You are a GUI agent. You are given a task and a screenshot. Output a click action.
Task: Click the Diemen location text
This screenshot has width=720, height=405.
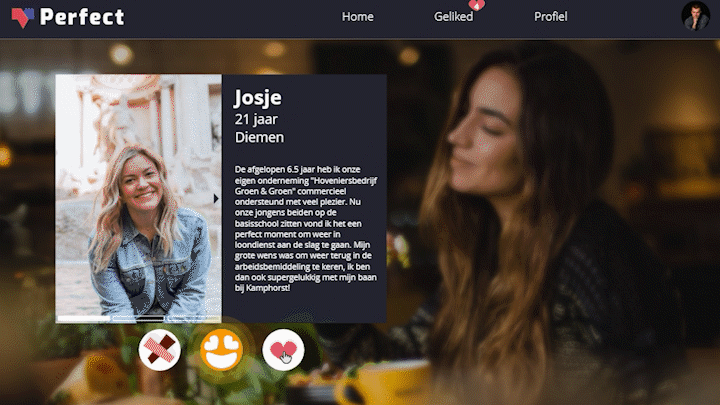click(x=259, y=137)
